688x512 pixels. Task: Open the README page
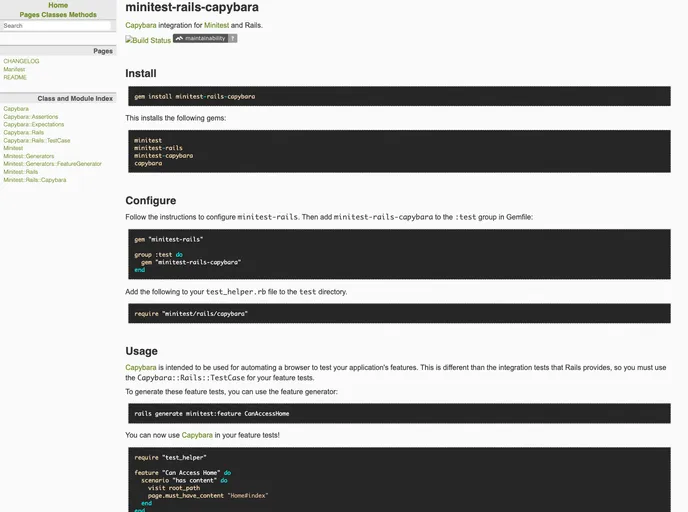15,77
